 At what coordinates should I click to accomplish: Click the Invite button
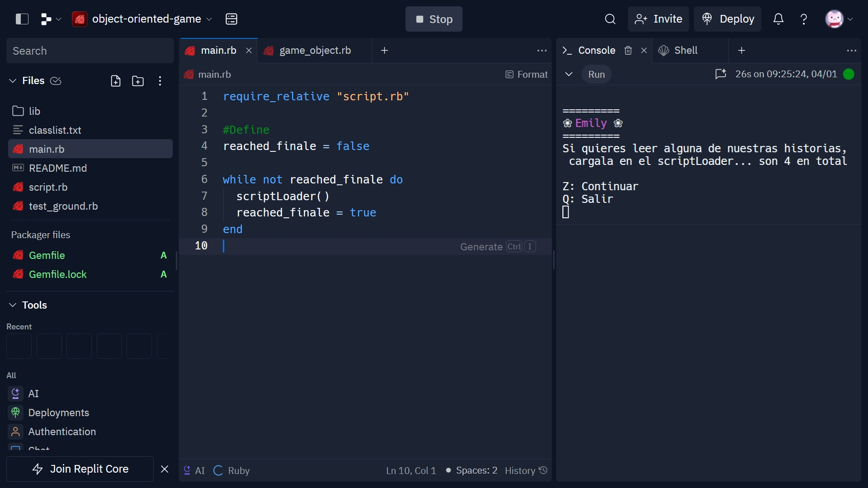[x=658, y=19]
